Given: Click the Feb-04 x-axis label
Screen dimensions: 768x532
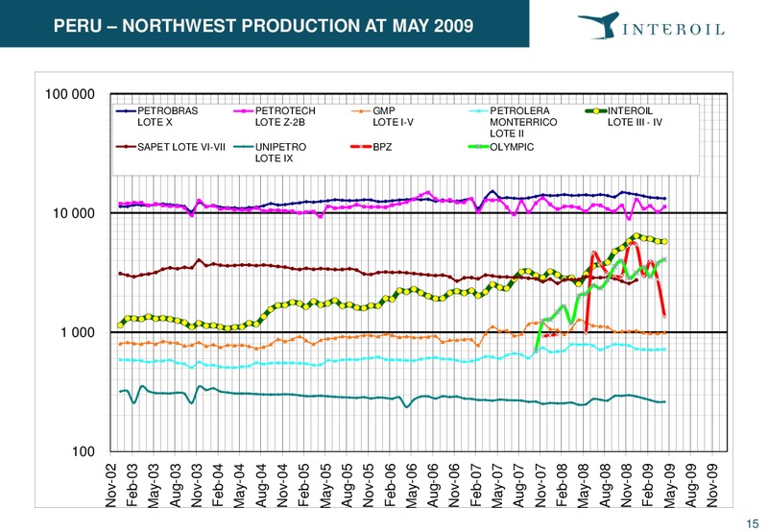Looking at the screenshot, I should pyautogui.click(x=219, y=486).
